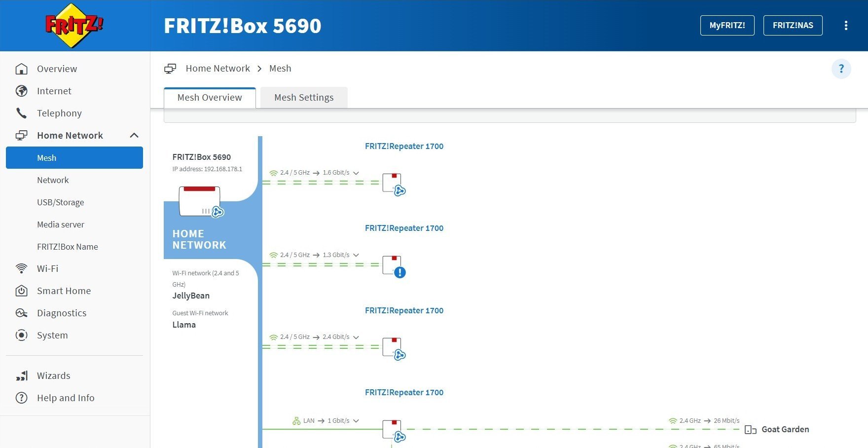Image resolution: width=868 pixels, height=448 pixels.
Task: Open the Diagnostics menu item
Action: coord(62,313)
